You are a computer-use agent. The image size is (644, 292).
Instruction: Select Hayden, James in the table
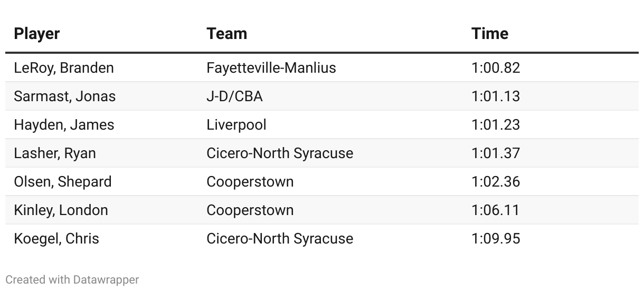click(x=64, y=125)
